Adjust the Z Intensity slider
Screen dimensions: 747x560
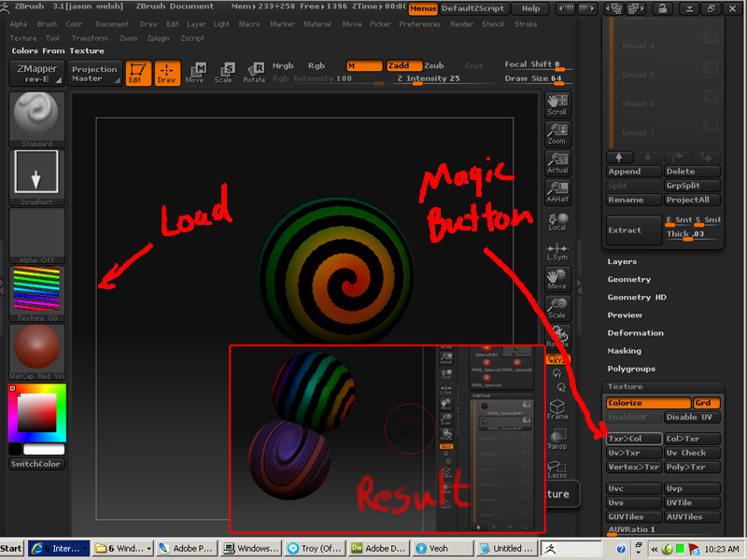pos(429,78)
